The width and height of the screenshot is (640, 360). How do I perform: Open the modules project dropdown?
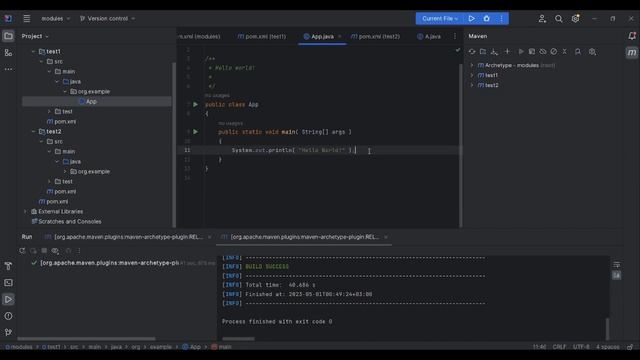pos(56,18)
